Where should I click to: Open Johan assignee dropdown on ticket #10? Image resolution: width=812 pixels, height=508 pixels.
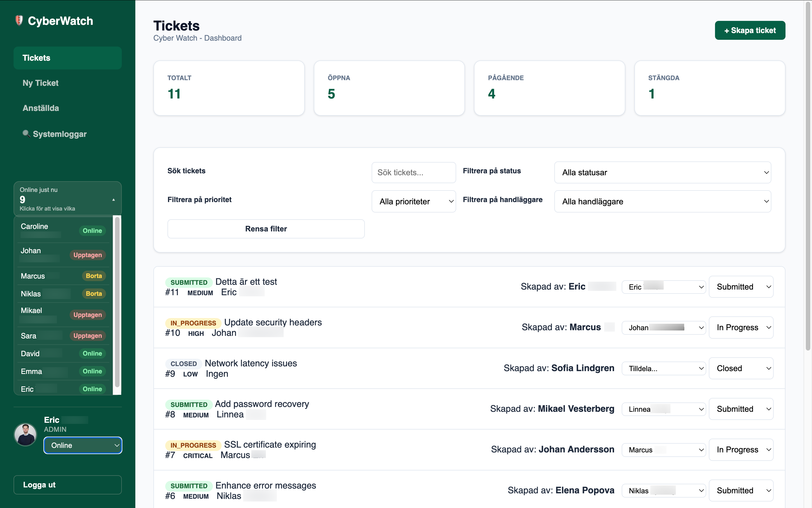pyautogui.click(x=664, y=328)
